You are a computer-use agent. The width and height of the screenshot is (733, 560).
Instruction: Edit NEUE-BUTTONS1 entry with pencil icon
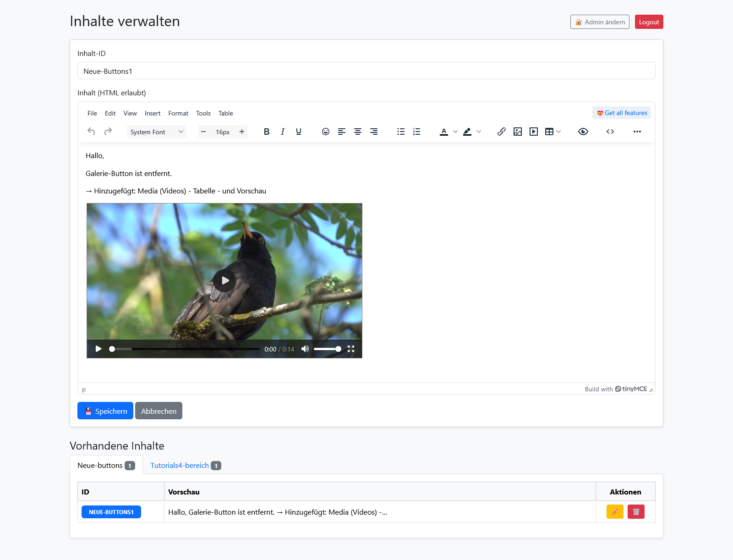[615, 512]
